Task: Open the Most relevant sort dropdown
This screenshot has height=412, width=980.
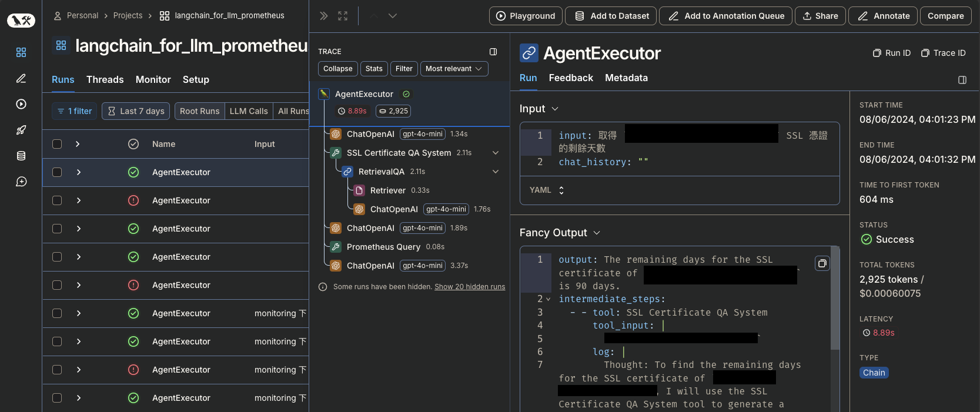Action: pos(454,69)
